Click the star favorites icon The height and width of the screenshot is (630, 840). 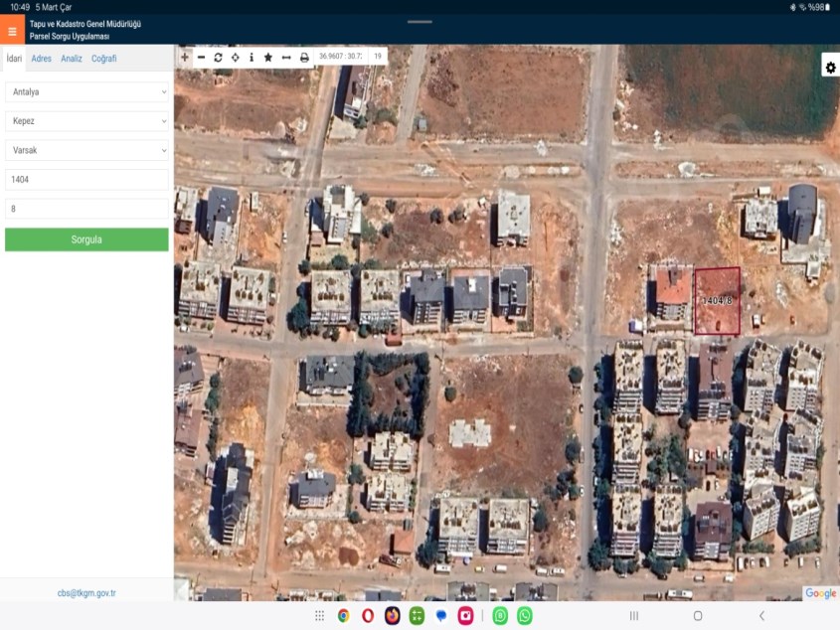[x=268, y=58]
